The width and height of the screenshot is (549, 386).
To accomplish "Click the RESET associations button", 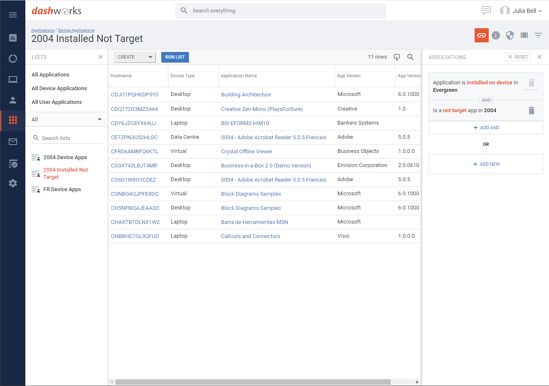I will point(518,57).
